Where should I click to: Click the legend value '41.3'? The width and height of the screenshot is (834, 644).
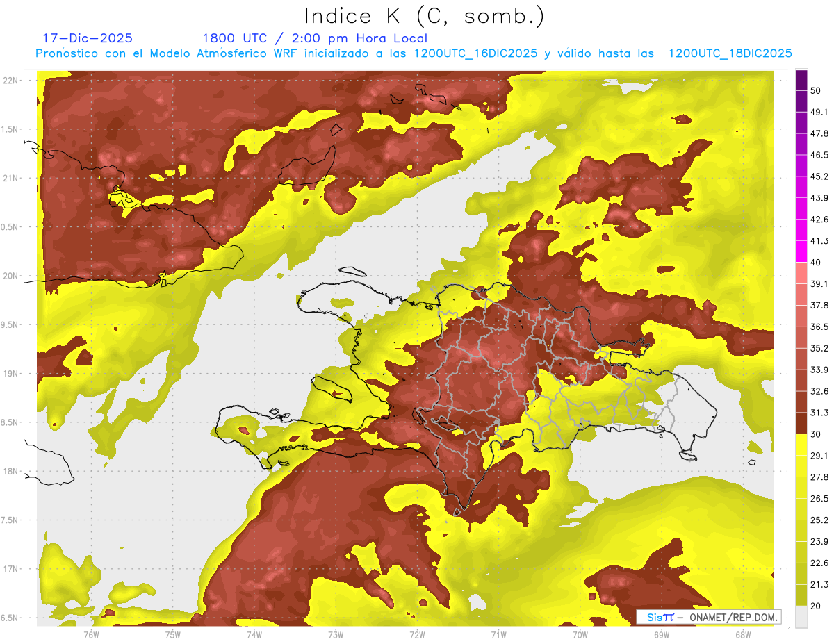(819, 241)
